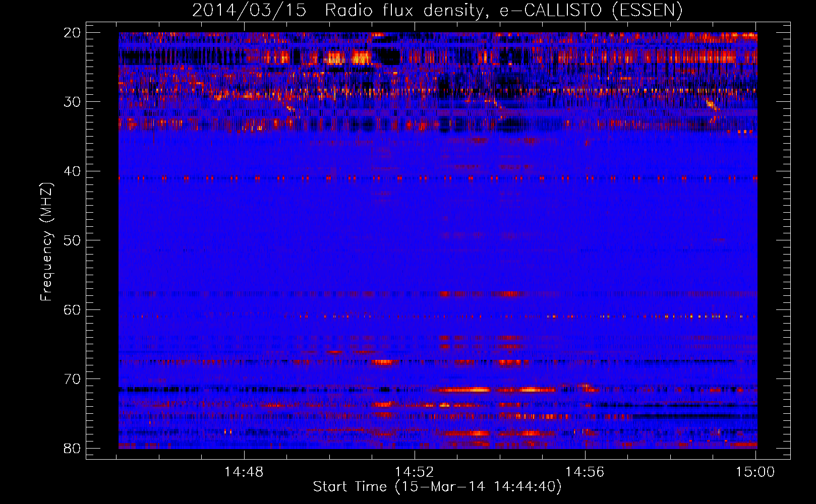
Task: Click the 20 frequency tick label
Action: pos(72,33)
